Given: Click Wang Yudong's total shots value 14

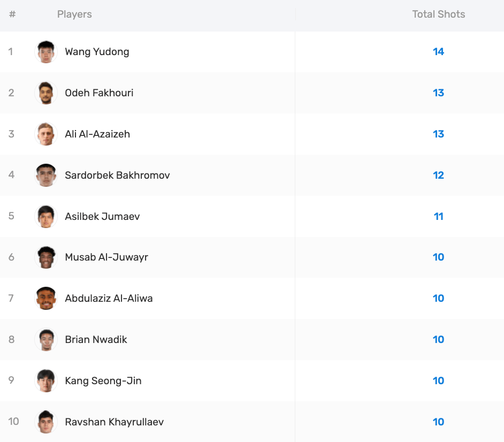Looking at the screenshot, I should click(x=438, y=52).
